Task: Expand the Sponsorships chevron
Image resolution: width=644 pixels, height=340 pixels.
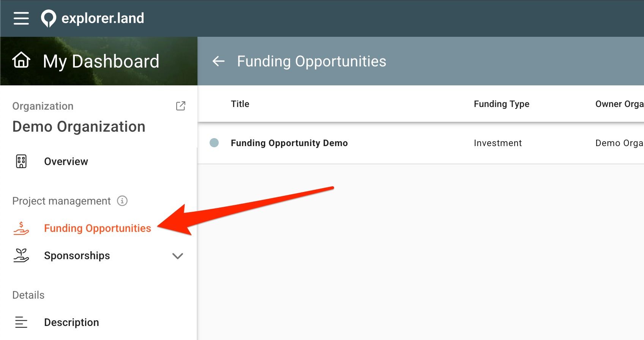Action: tap(178, 256)
